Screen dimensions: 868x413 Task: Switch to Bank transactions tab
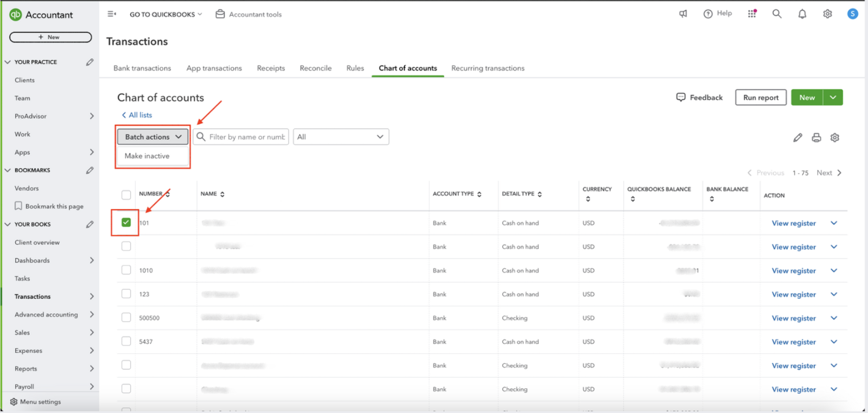[x=142, y=68]
